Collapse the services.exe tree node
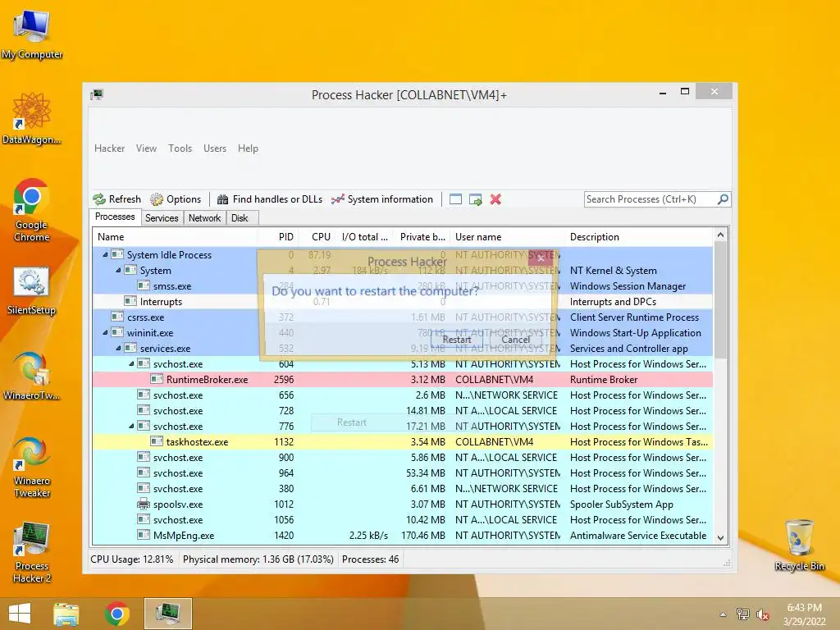This screenshot has width=840, height=630. pyautogui.click(x=118, y=348)
